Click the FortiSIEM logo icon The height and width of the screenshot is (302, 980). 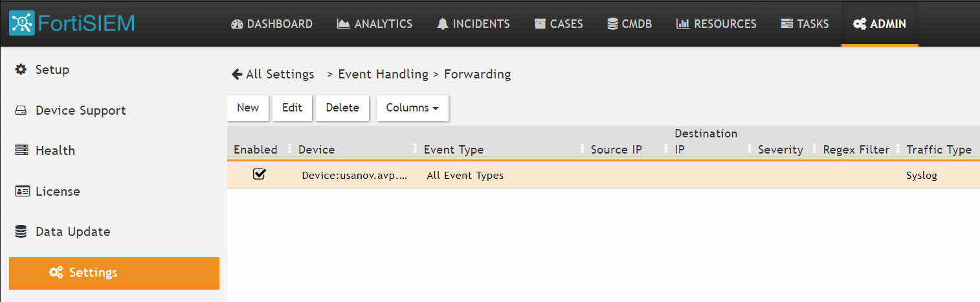pyautogui.click(x=22, y=23)
